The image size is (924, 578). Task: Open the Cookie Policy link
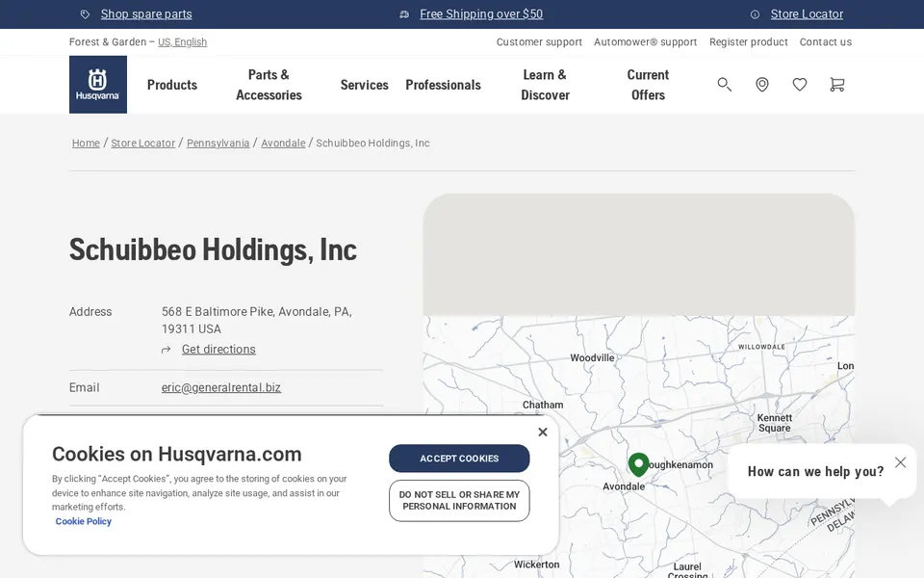click(x=83, y=521)
